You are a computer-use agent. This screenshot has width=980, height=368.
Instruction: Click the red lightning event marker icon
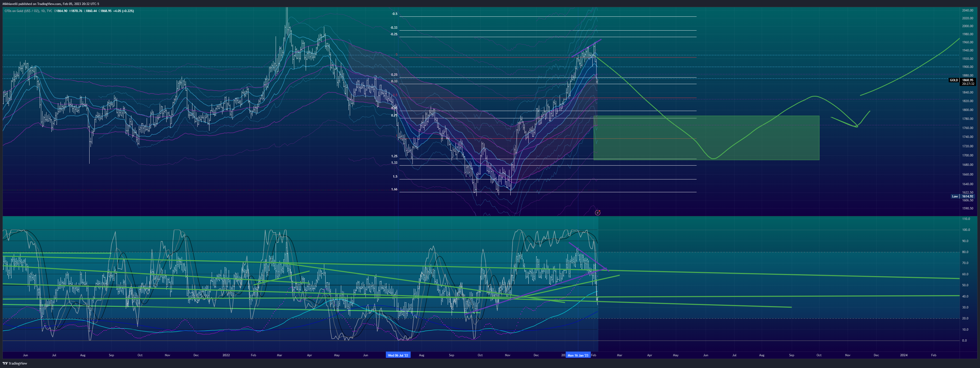(x=598, y=213)
